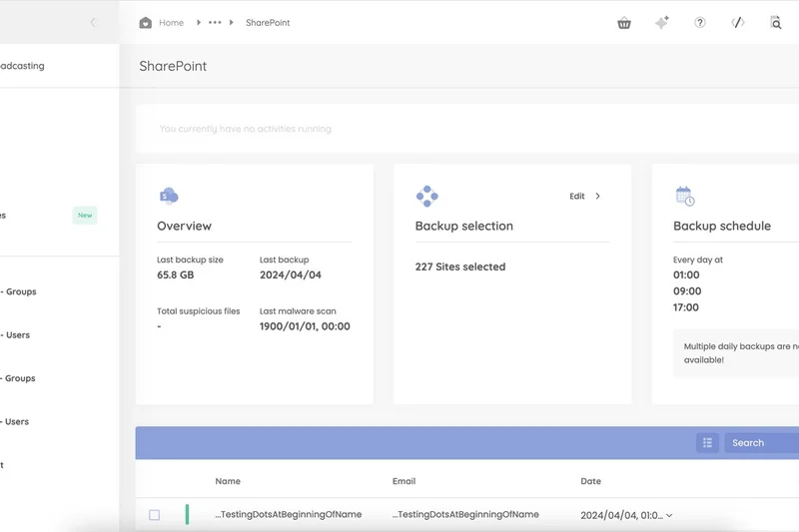Click the Search field in table bar
The height and width of the screenshot is (532, 799).
762,443
